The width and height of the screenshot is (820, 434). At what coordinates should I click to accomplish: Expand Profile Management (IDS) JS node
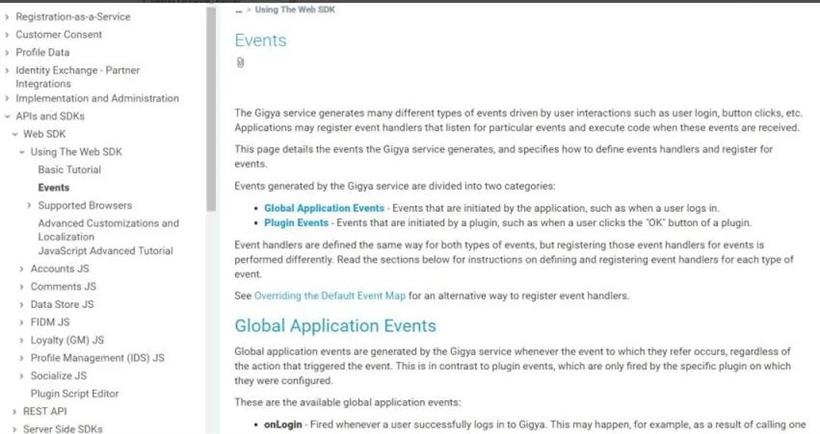tap(21, 358)
